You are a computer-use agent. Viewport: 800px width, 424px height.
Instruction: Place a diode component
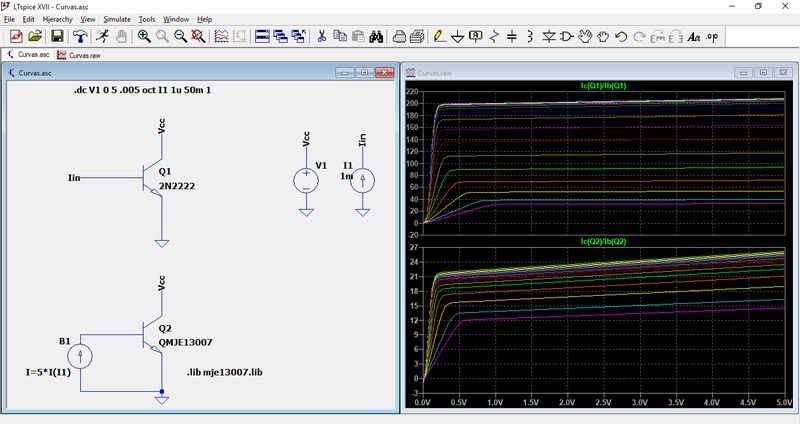pos(549,36)
